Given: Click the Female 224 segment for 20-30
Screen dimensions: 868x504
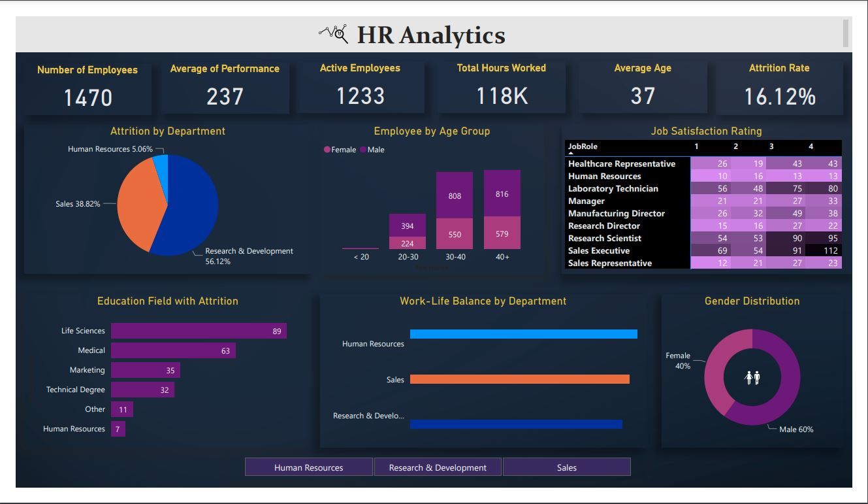Looking at the screenshot, I should (408, 243).
